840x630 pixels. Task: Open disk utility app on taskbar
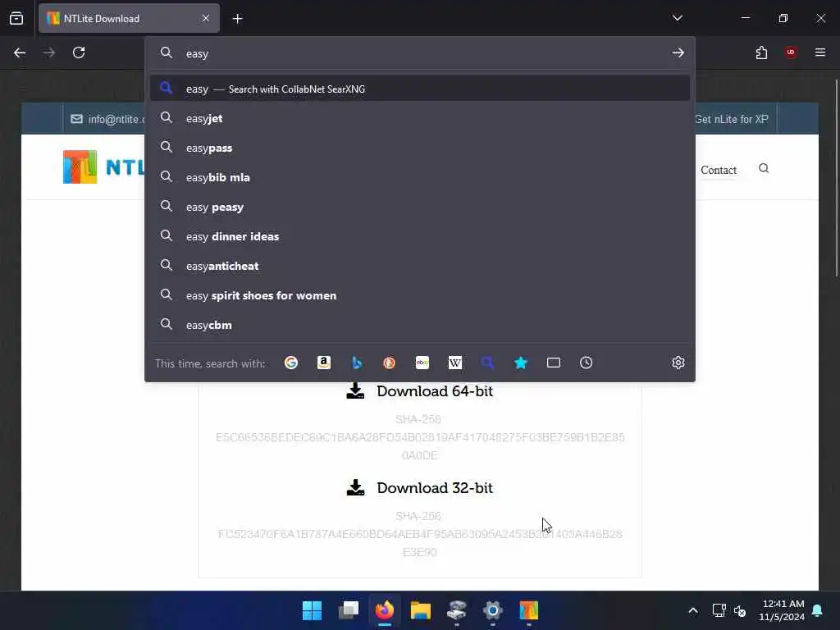point(456,610)
